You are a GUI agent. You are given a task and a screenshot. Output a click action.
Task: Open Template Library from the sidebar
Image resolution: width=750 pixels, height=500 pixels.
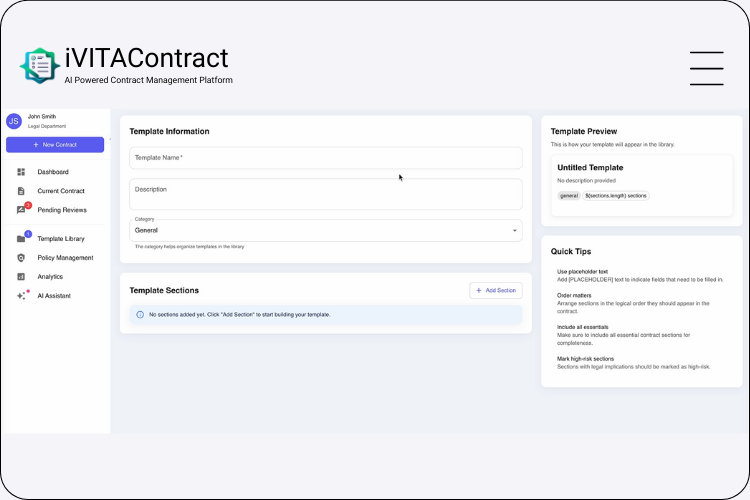tap(61, 239)
